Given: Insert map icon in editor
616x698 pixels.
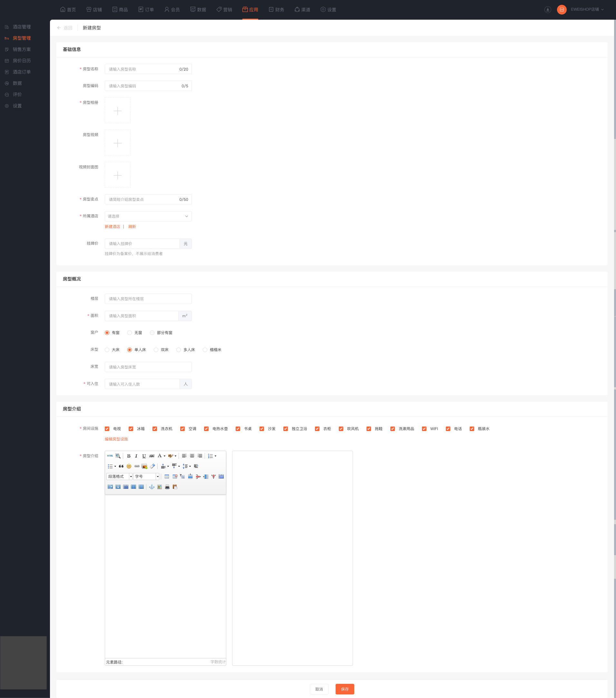Looking at the screenshot, I should click(x=160, y=487).
